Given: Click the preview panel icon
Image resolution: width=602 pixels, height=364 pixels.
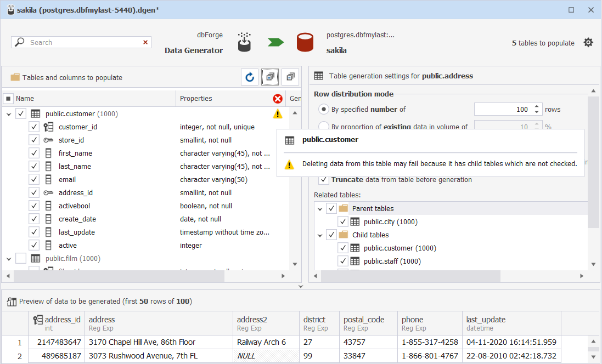Looking at the screenshot, I should (x=12, y=302).
